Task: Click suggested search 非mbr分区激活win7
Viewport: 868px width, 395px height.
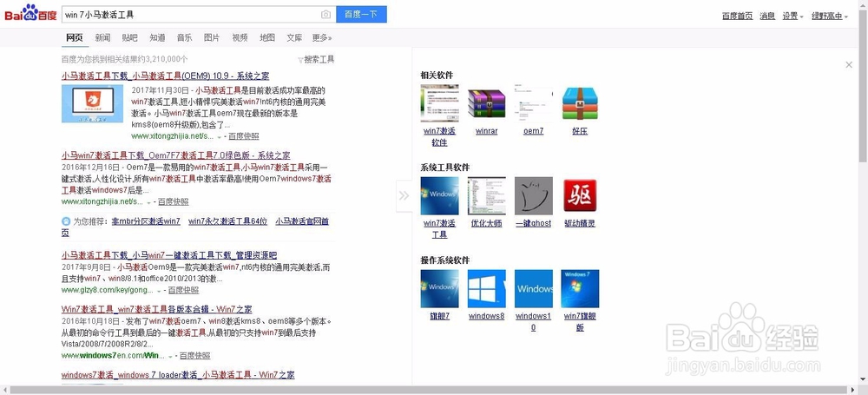Action: coord(146,221)
